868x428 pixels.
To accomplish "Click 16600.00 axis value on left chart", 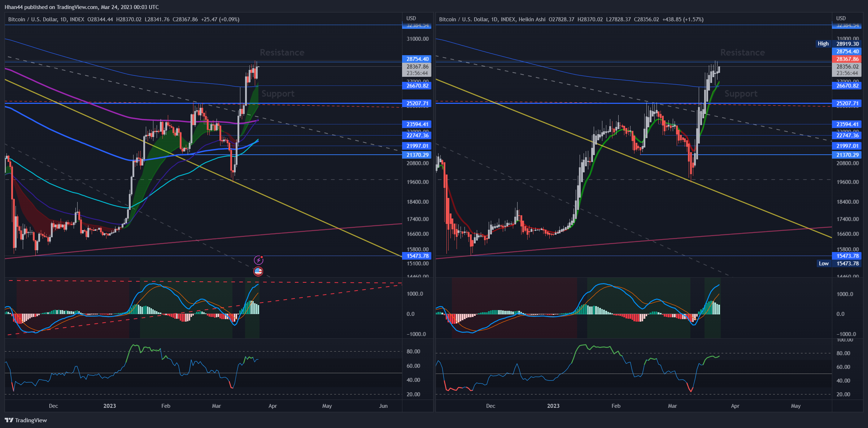I will click(418, 234).
